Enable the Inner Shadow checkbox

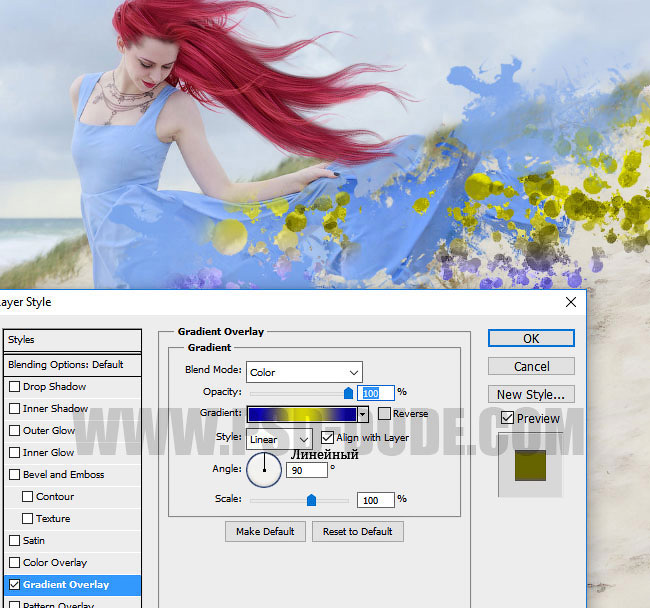pyautogui.click(x=15, y=408)
